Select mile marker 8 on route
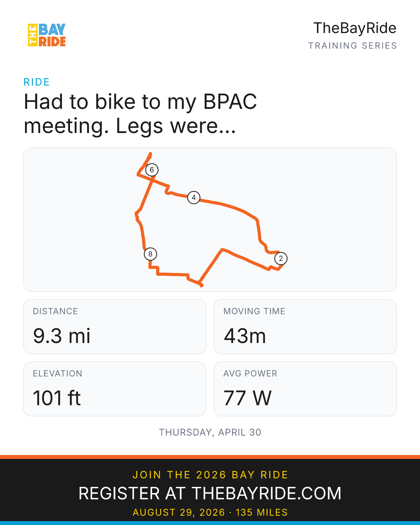 tap(150, 254)
